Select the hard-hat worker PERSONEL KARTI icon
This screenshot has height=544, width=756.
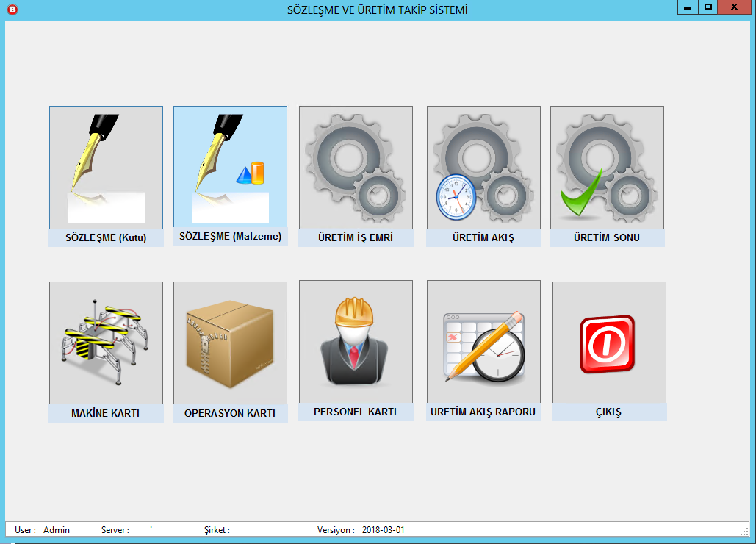pos(356,341)
